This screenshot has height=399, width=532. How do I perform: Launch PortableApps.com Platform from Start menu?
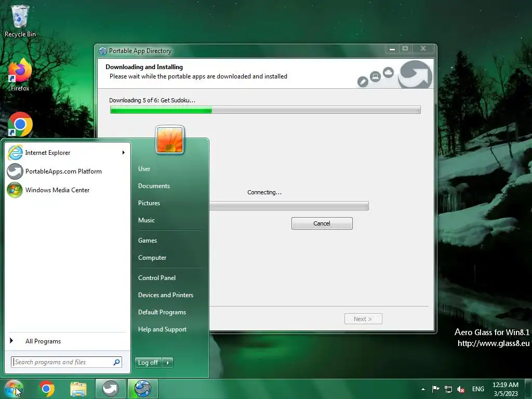coord(66,171)
